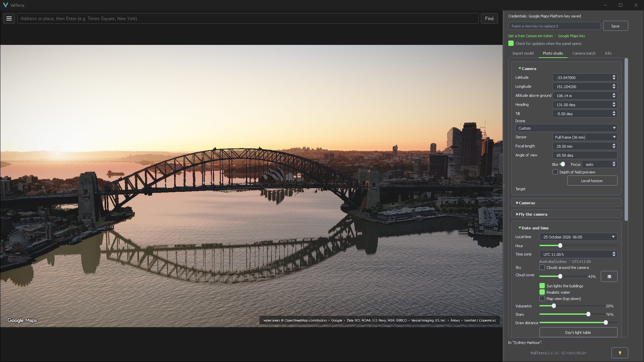644x362 pixels.
Task: Open the Local time date dropdown
Action: point(578,237)
